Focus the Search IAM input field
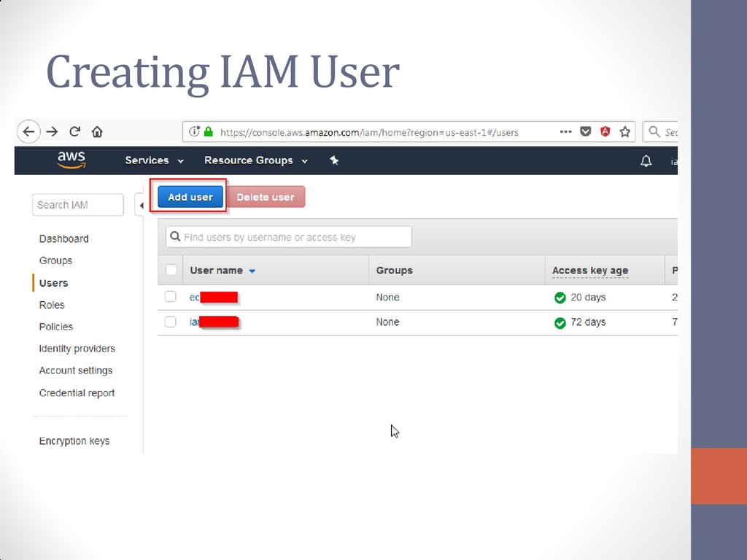The height and width of the screenshot is (560, 747). 78,205
